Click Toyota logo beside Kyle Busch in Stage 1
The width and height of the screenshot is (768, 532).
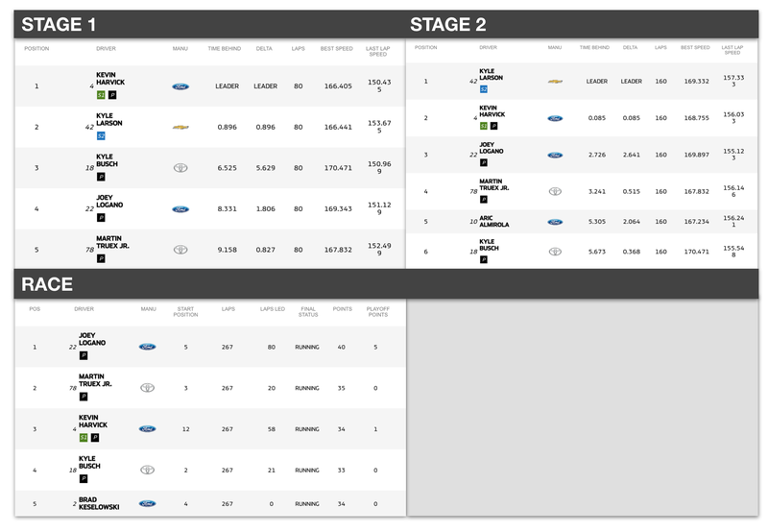click(x=180, y=168)
